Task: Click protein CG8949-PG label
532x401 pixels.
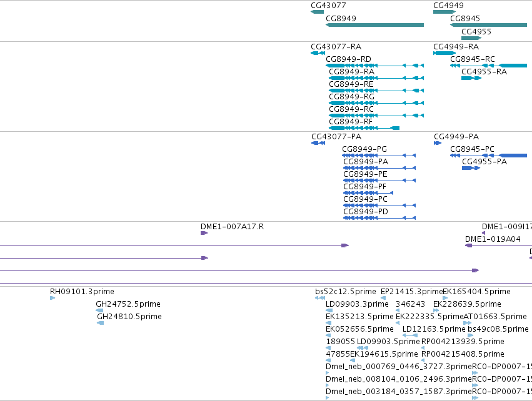Action: pos(364,149)
